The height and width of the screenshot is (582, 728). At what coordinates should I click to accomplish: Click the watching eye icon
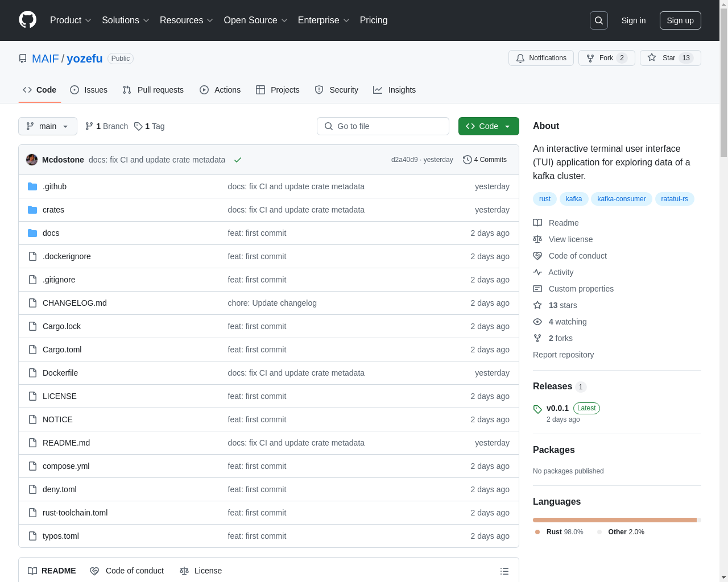[x=537, y=322]
